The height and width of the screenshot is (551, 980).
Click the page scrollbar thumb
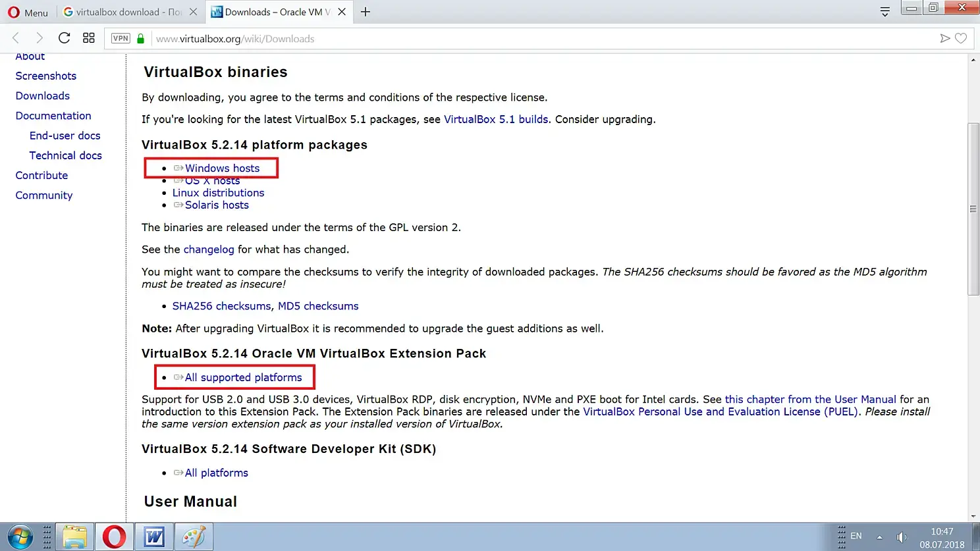[973, 209]
